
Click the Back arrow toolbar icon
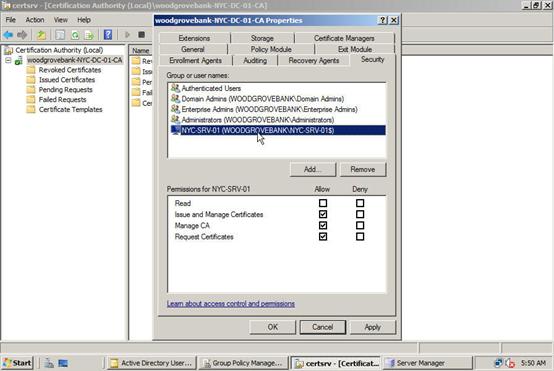pos(8,35)
